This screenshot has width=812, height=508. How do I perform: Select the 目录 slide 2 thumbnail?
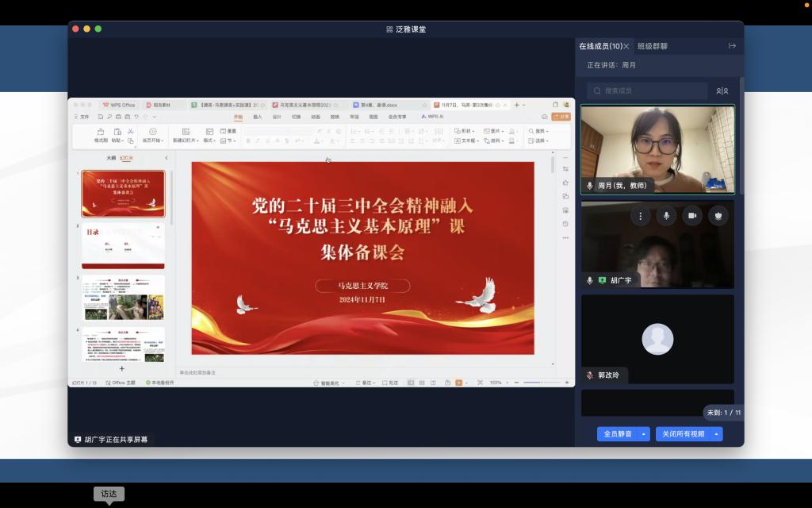(x=123, y=246)
